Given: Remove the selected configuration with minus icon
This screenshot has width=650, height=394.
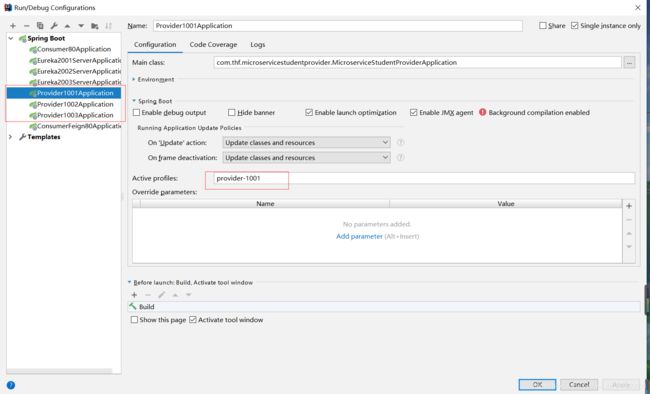Looking at the screenshot, I should (27, 26).
